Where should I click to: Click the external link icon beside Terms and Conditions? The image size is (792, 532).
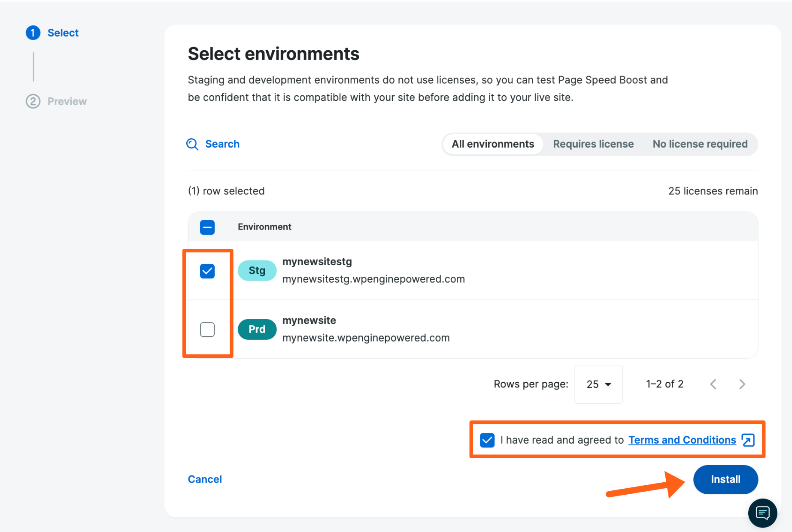click(748, 440)
